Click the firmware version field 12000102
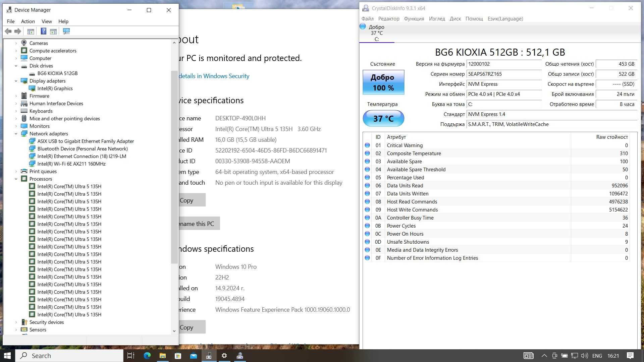This screenshot has height=362, width=644. [504, 64]
